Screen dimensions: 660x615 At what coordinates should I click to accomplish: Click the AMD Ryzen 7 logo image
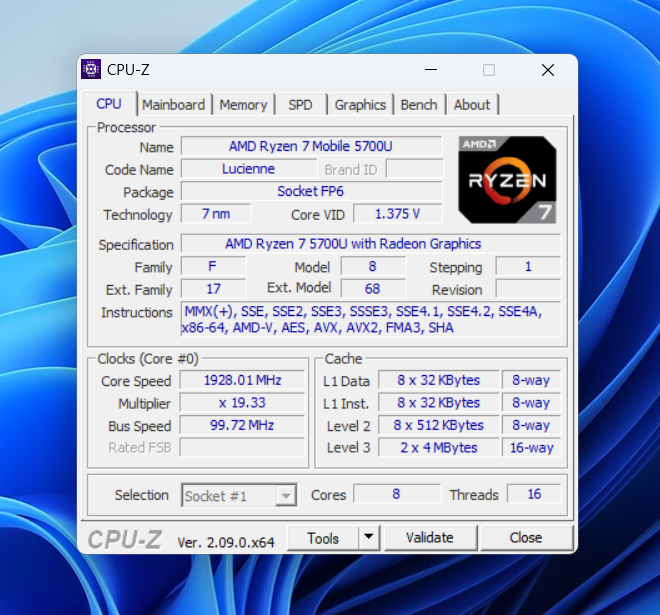pyautogui.click(x=507, y=180)
